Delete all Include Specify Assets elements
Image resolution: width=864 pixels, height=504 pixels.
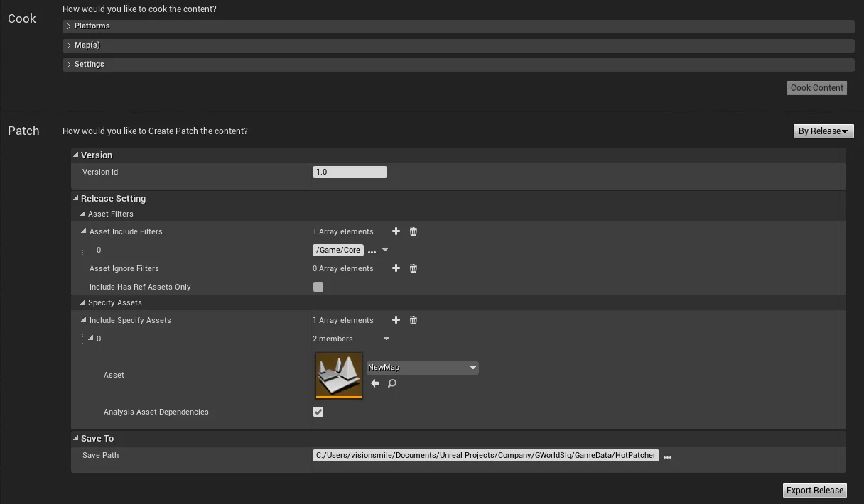point(414,320)
